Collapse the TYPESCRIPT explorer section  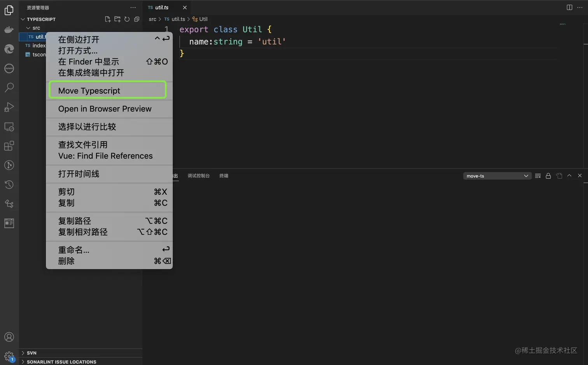coord(81,19)
